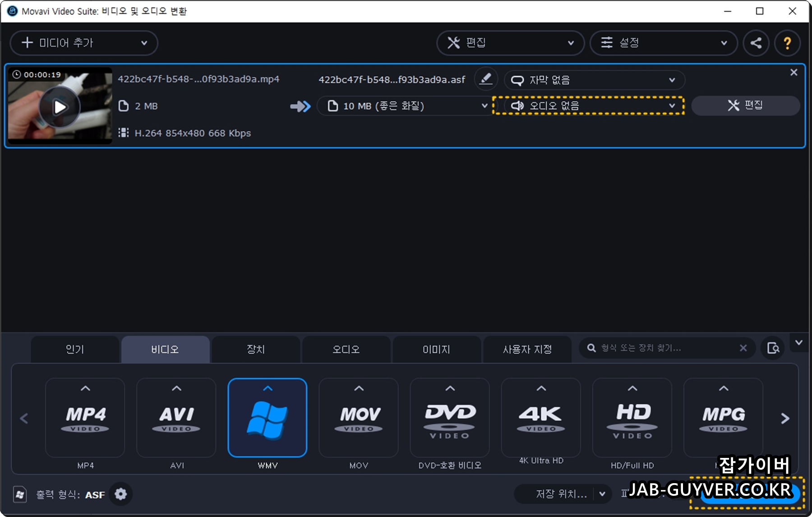Expand MOV presets with its up chevron
The width and height of the screenshot is (812, 517).
coord(359,388)
